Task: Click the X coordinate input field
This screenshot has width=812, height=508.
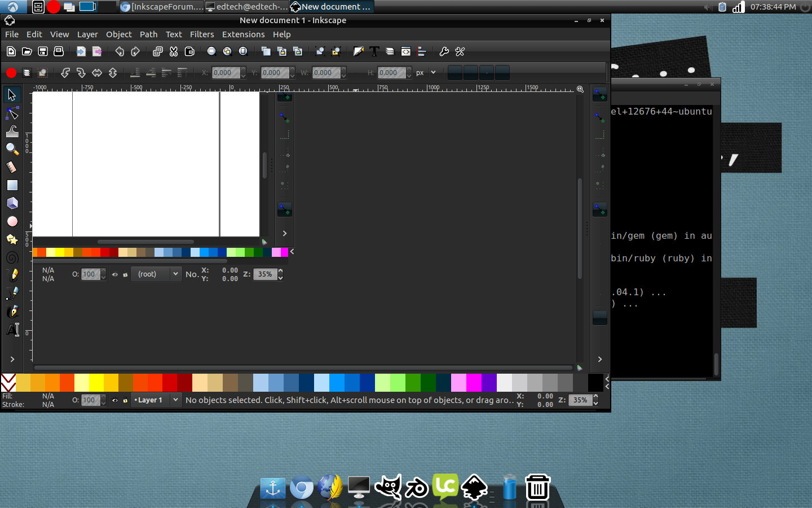Action: coord(225,72)
